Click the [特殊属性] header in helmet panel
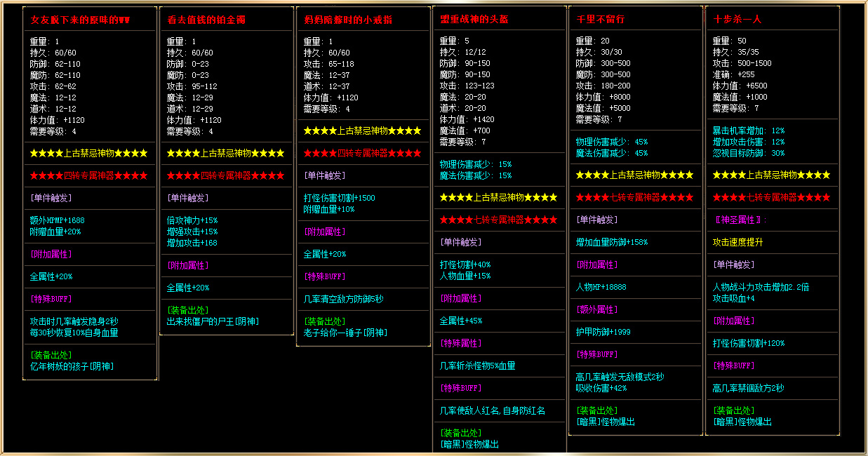Viewport: 868px width, 456px height. [x=461, y=343]
